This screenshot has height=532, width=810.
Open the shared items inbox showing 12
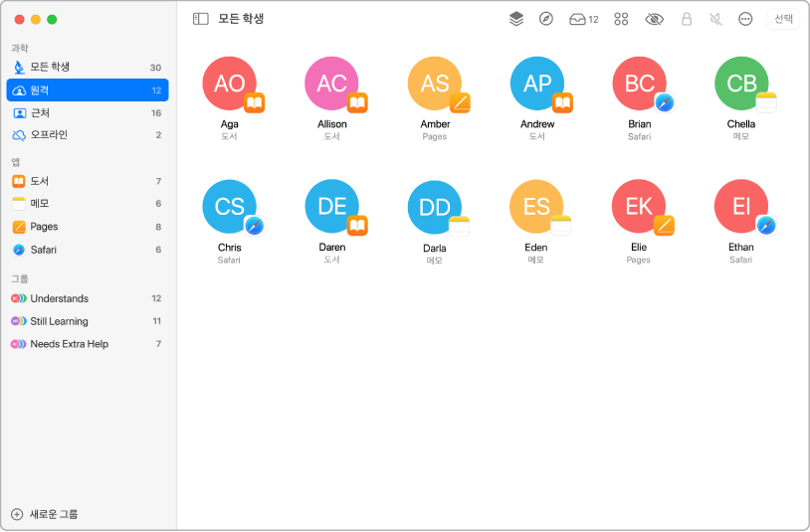tap(584, 19)
